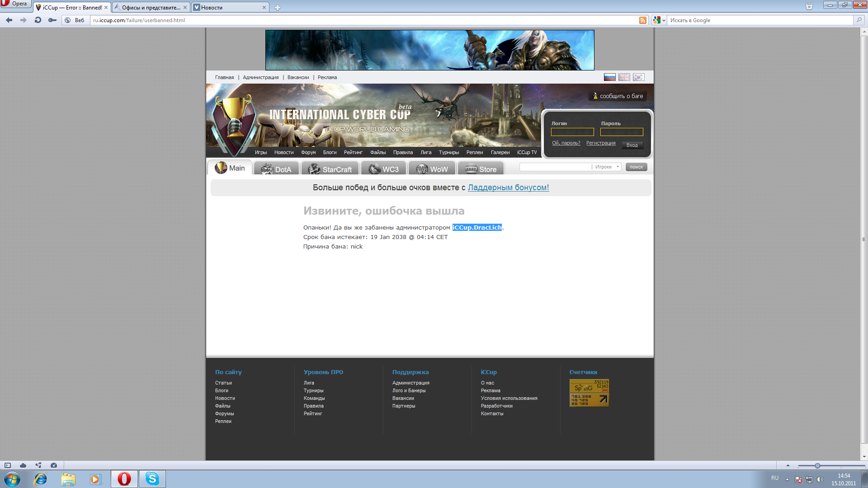Viewport: 868px width, 488px height.
Task: Click the RSS feed icon in address bar
Action: tap(643, 20)
